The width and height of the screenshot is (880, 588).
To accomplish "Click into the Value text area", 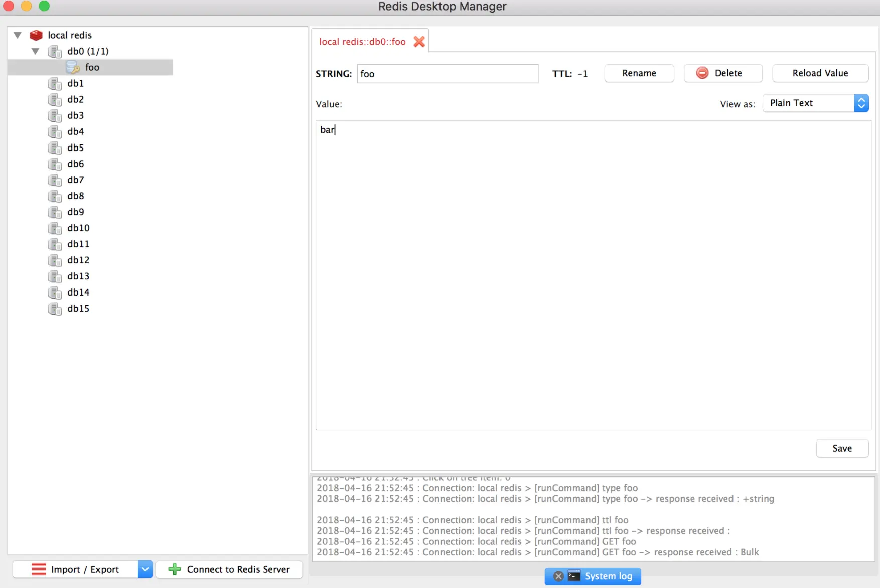I will point(593,275).
